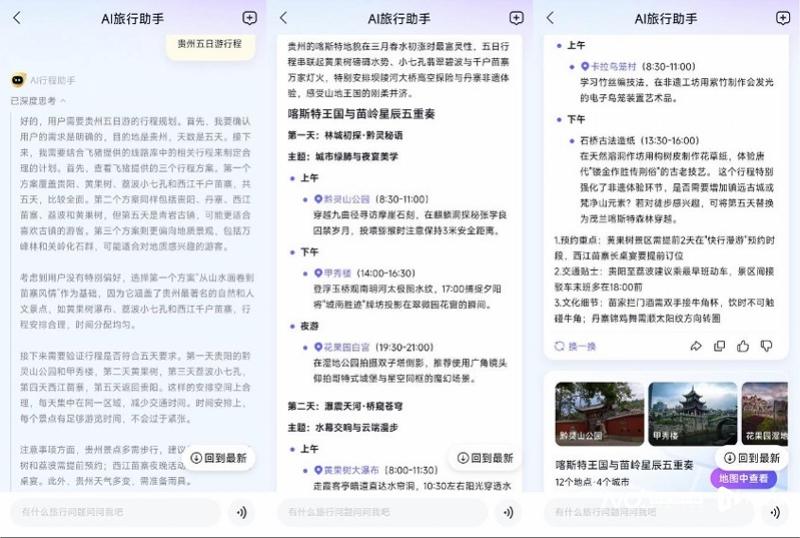This screenshot has width=800, height=538.
Task: Tap back arrow on the deep-thinking chat screen
Action: (17, 18)
